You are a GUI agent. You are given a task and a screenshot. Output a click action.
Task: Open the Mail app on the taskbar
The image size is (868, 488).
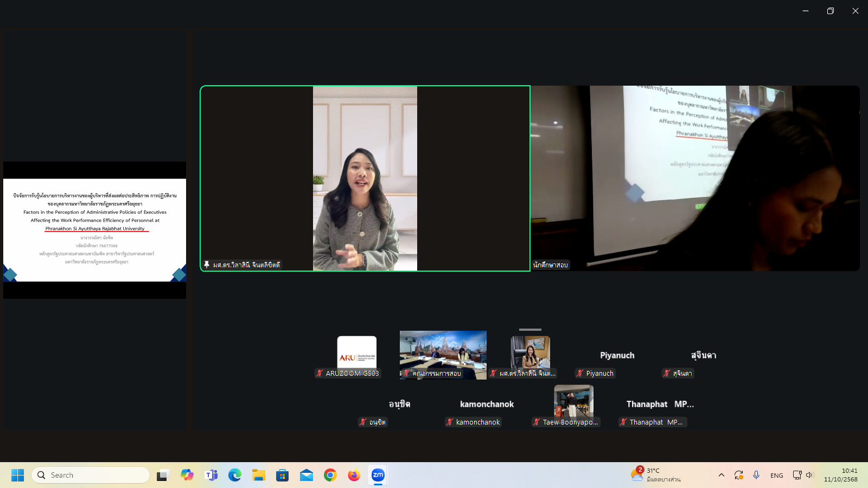tap(306, 475)
